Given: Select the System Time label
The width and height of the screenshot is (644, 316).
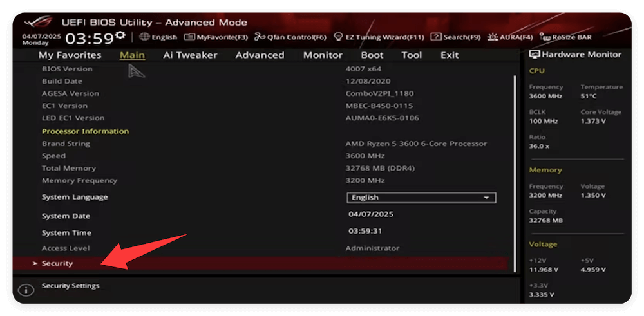Looking at the screenshot, I should (x=66, y=233).
